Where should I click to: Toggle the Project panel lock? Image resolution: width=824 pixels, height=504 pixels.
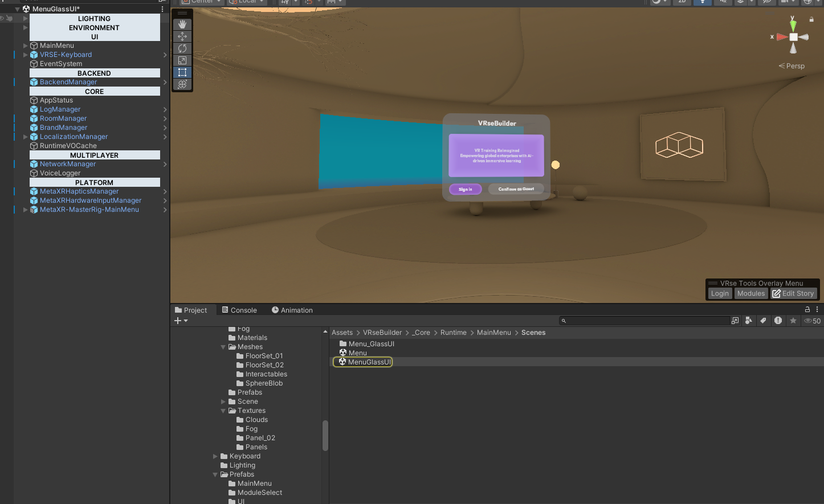point(807,309)
